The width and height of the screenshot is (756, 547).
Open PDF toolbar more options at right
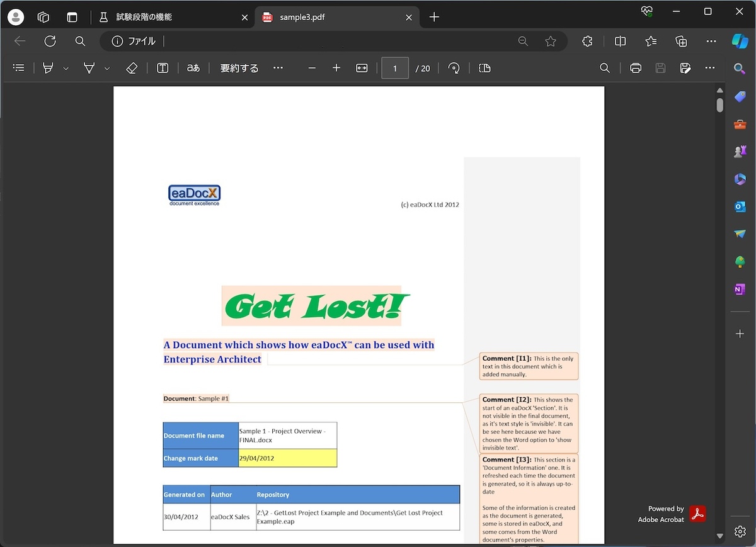[x=710, y=68]
